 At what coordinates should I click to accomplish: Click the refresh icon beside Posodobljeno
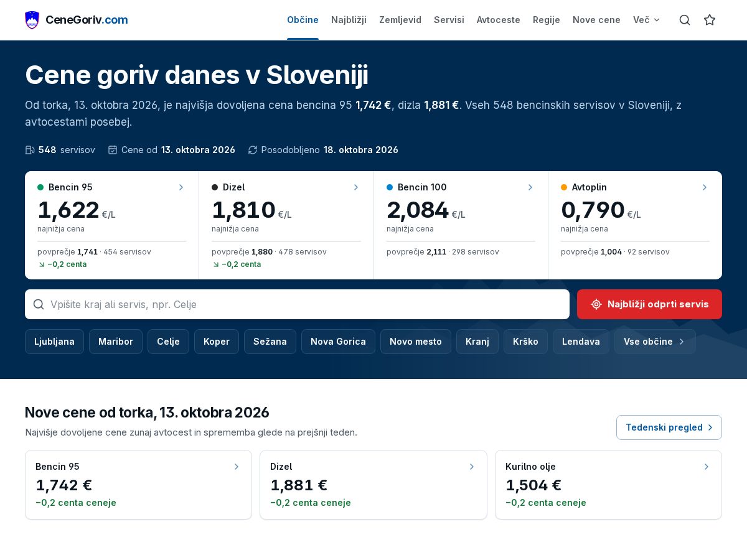(x=253, y=150)
